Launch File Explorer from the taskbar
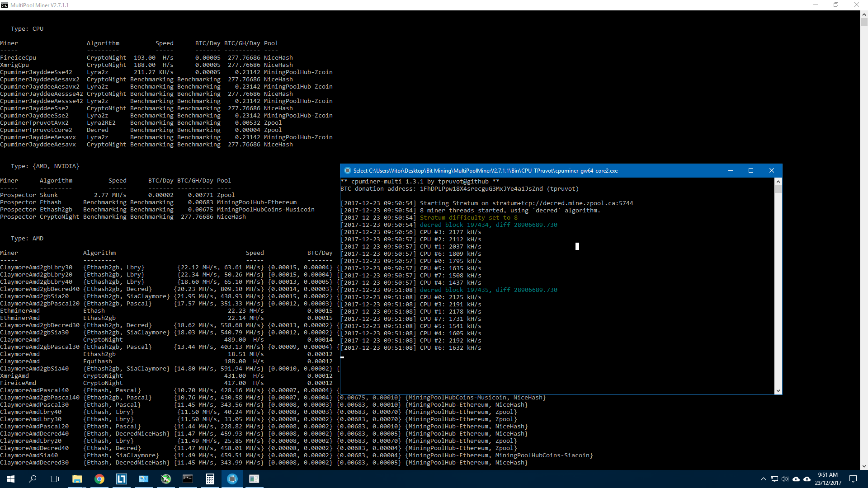Image resolution: width=868 pixels, height=488 pixels. coord(77,479)
